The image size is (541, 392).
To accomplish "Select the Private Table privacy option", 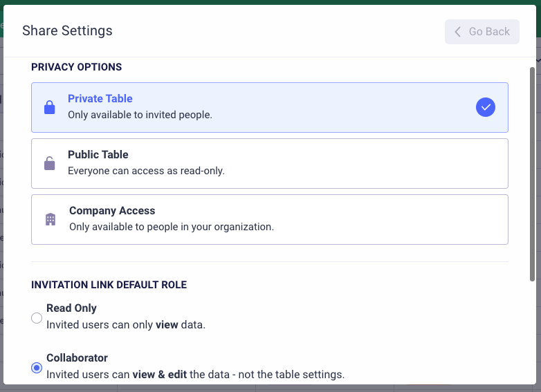I will point(270,107).
